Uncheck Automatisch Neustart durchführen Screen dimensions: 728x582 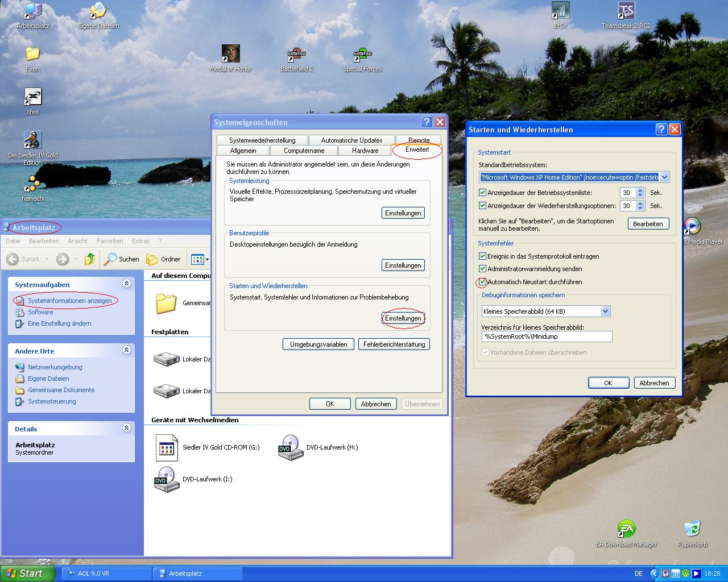(x=483, y=282)
